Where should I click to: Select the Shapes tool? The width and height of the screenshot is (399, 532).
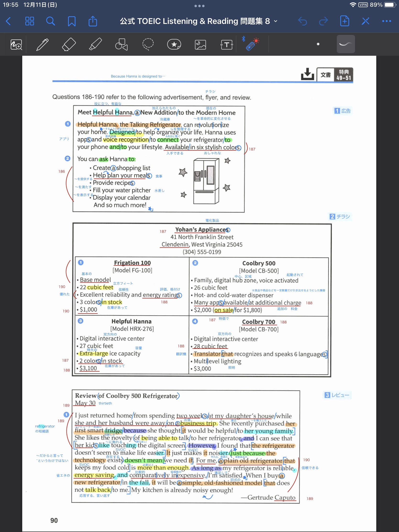pyautogui.click(x=122, y=44)
